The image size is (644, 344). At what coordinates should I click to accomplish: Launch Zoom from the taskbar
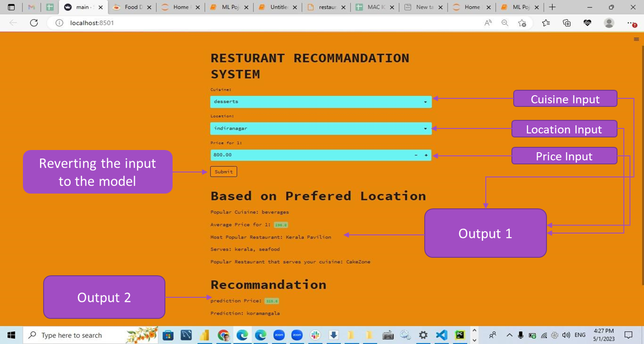pos(280,335)
